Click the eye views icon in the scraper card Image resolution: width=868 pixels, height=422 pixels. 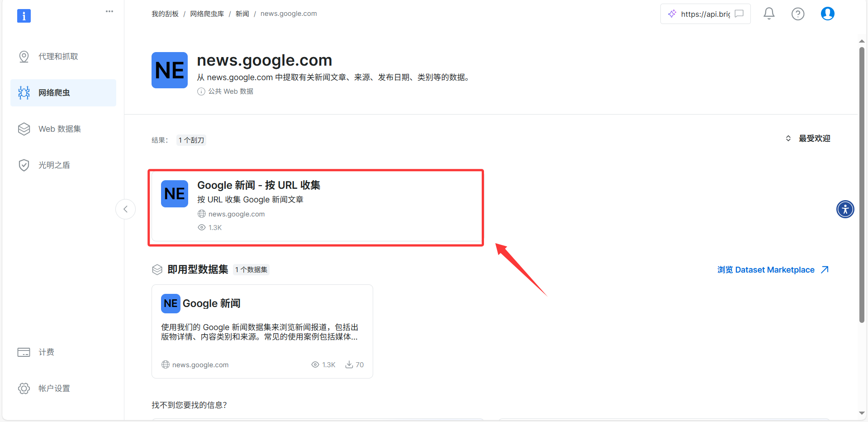[202, 228]
